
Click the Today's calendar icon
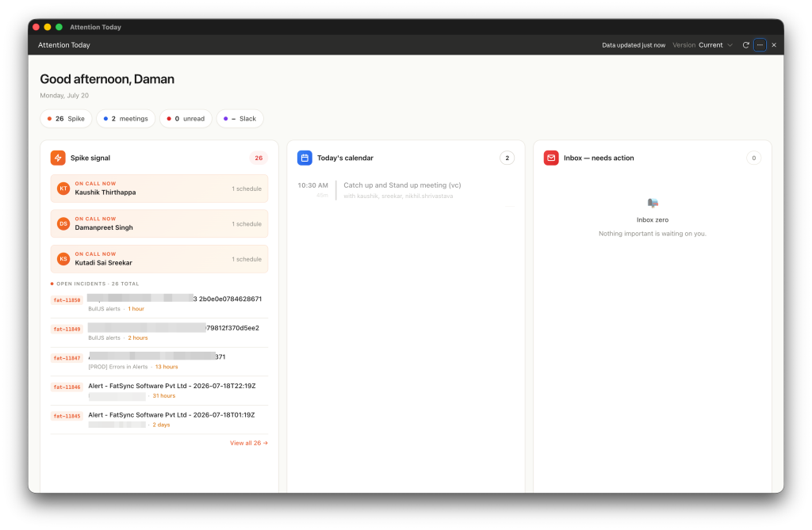point(304,158)
